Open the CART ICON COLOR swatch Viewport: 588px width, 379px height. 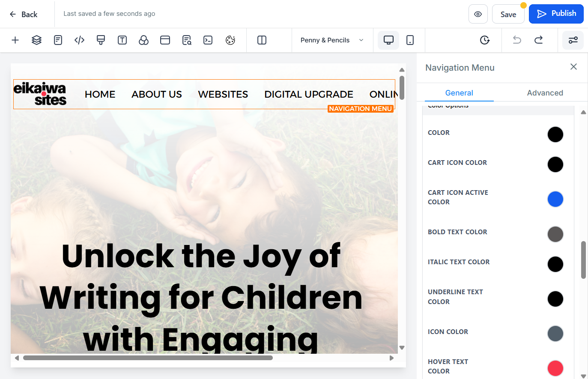pyautogui.click(x=555, y=164)
